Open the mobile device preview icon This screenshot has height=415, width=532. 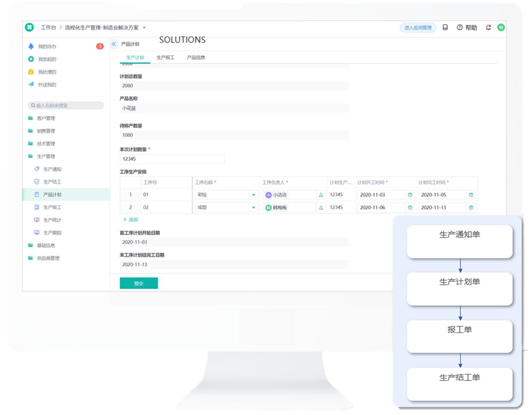[445, 27]
